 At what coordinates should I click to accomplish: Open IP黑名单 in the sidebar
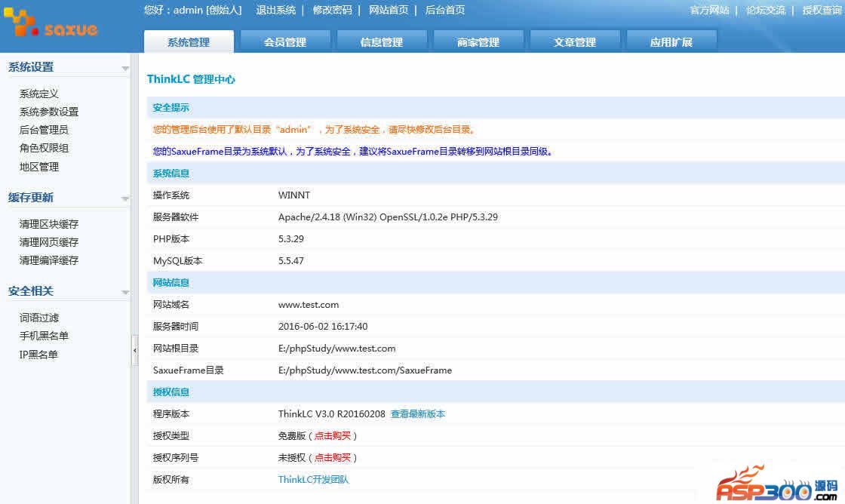(38, 355)
